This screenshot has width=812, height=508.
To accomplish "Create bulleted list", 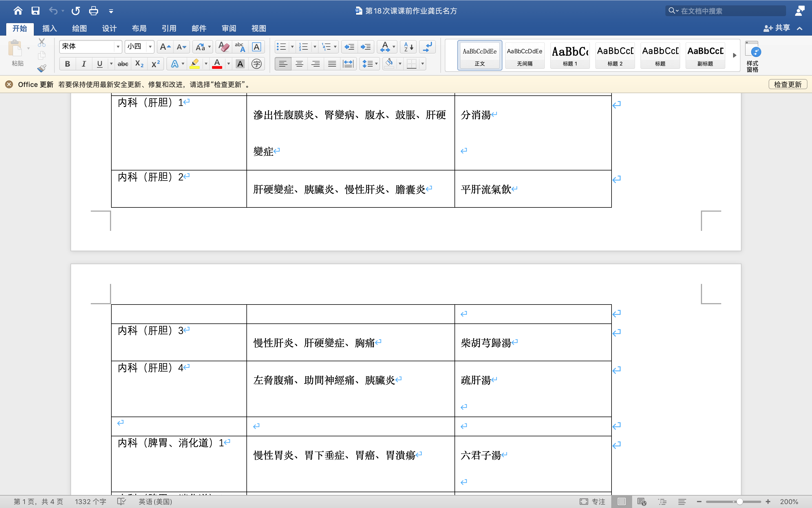I will (281, 47).
